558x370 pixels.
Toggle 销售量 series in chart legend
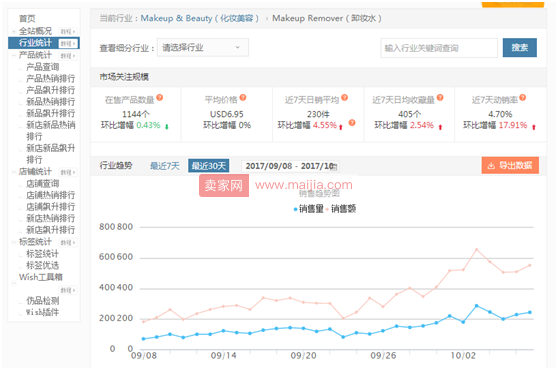coord(308,209)
